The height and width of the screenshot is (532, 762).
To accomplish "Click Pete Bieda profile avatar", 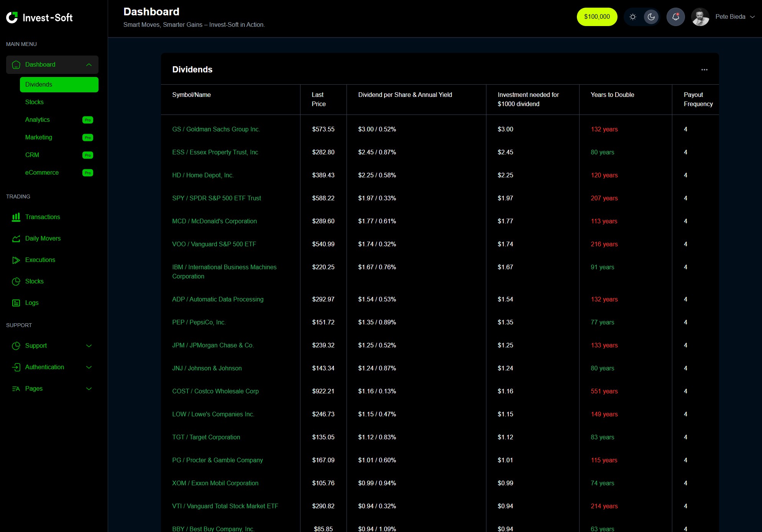I will (x=700, y=17).
